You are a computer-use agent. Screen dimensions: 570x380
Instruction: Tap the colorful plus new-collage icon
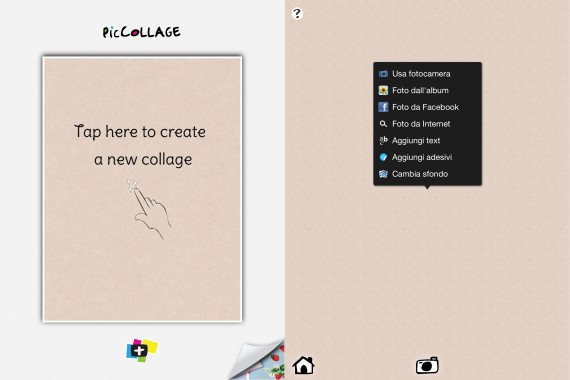click(142, 350)
